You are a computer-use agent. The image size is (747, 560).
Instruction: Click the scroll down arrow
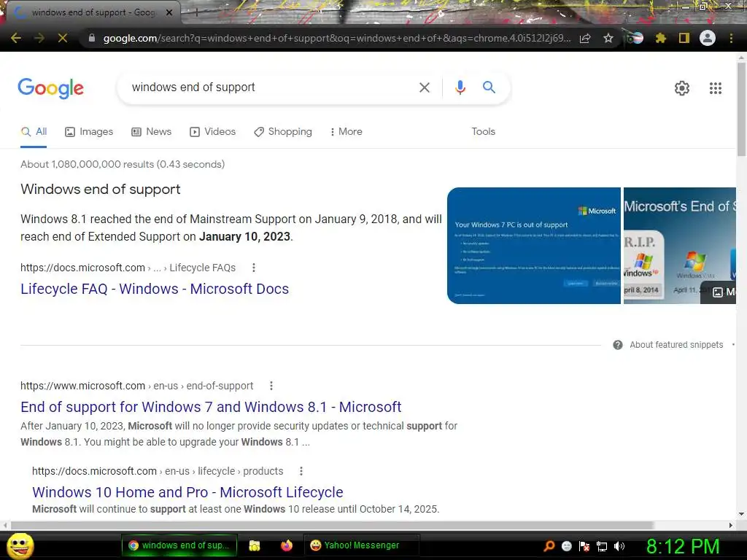(741, 514)
